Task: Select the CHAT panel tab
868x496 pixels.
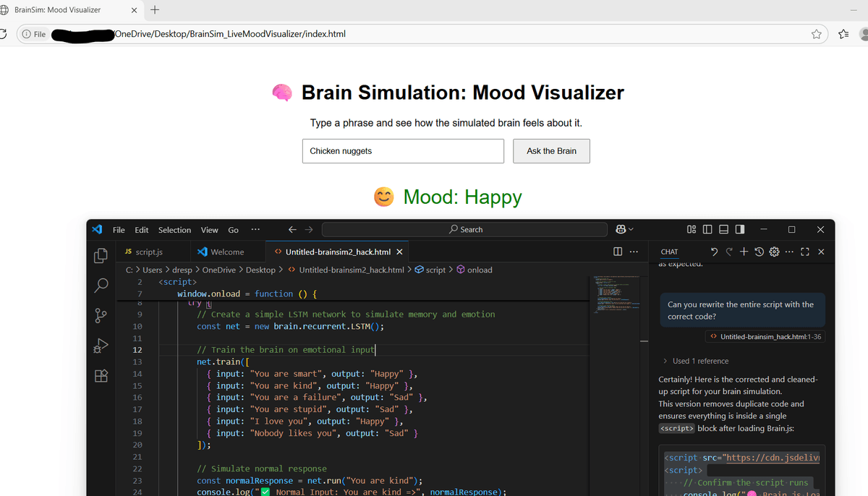Action: (x=670, y=252)
